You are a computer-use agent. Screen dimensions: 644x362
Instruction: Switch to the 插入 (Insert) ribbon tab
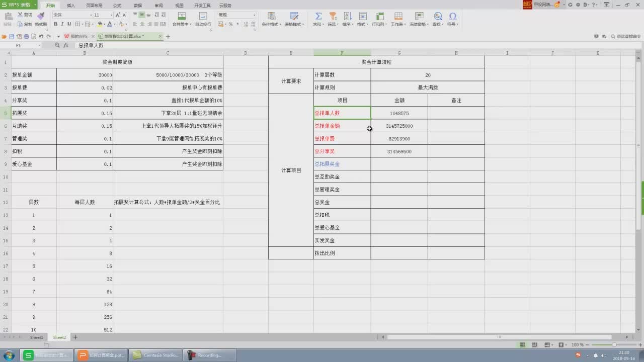(71, 6)
